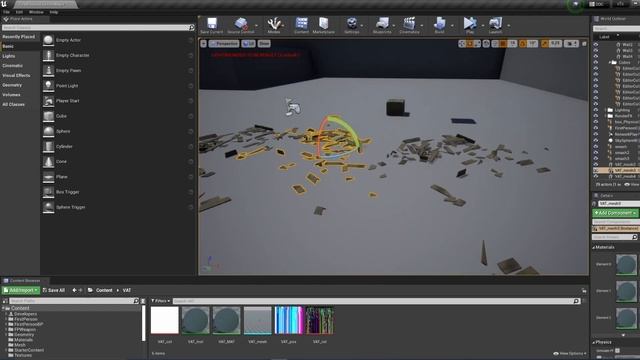Click the Perspective viewport button
The height and width of the screenshot is (360, 640).
(x=224, y=43)
